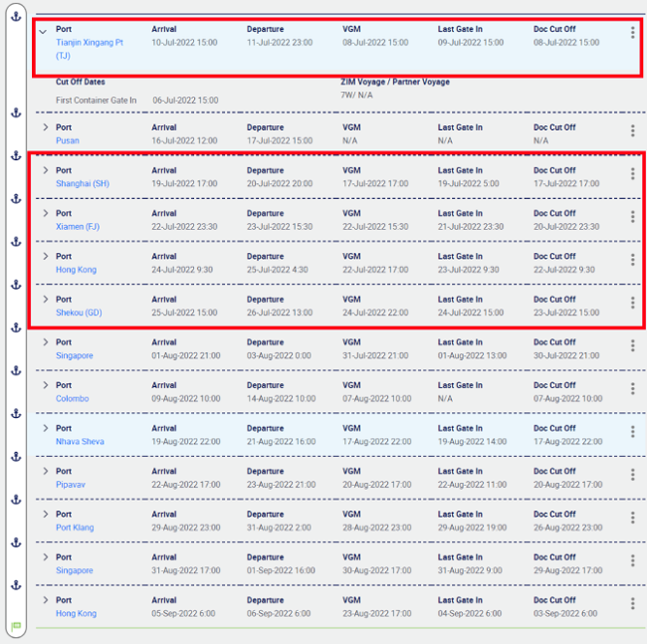647x644 pixels.
Task: Open the Pipavav port link
Action: (x=71, y=485)
